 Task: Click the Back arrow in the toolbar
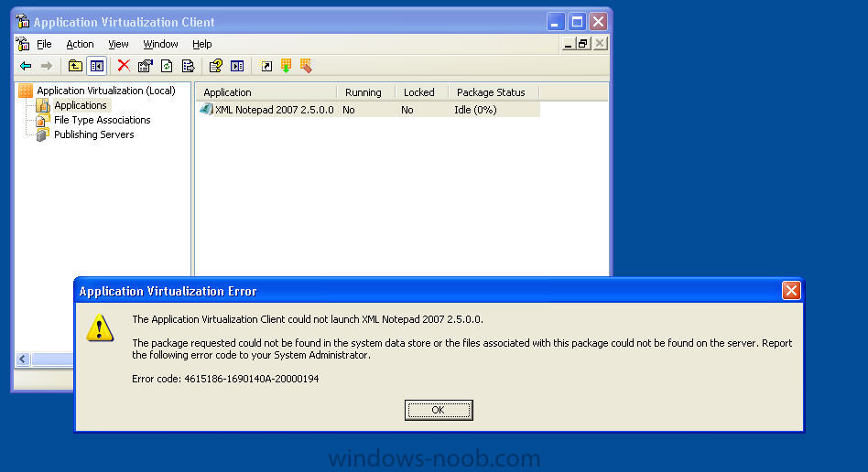pos(26,66)
